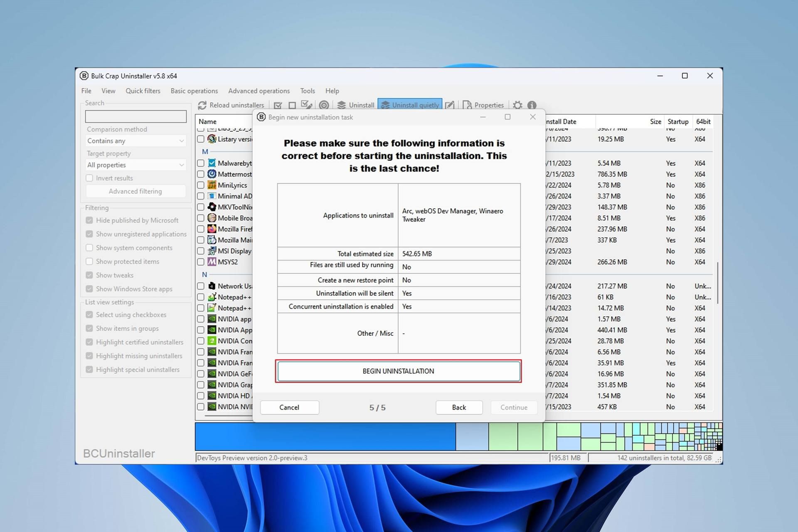Open the Tools menu
Viewport: 798px width, 532px height.
pos(308,91)
